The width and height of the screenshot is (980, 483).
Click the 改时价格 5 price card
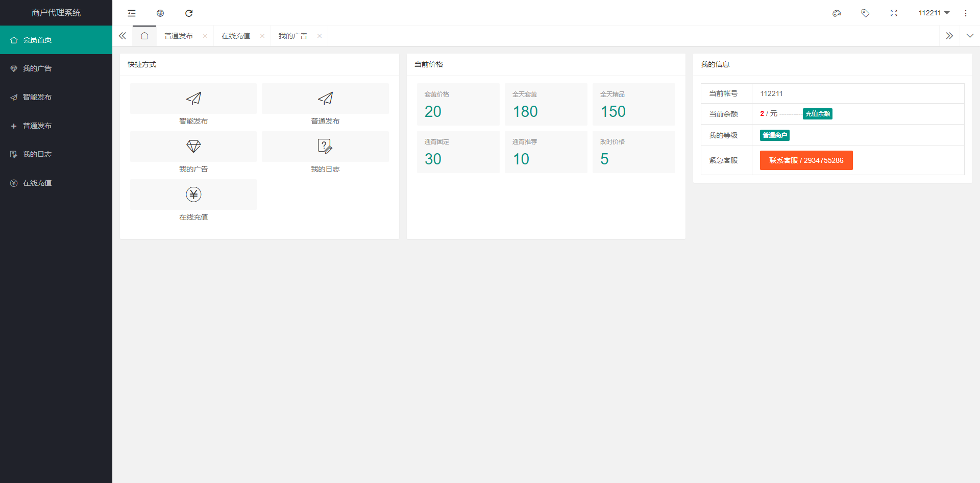634,152
